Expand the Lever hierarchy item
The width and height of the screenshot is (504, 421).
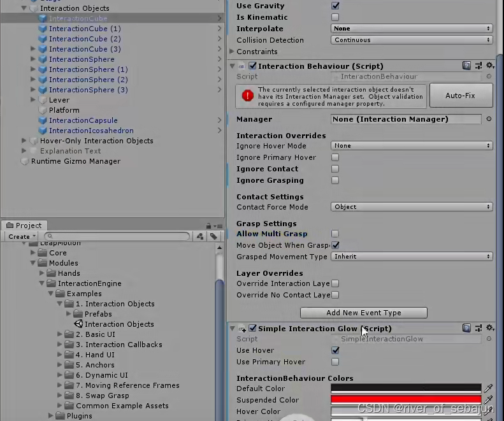[32, 100]
